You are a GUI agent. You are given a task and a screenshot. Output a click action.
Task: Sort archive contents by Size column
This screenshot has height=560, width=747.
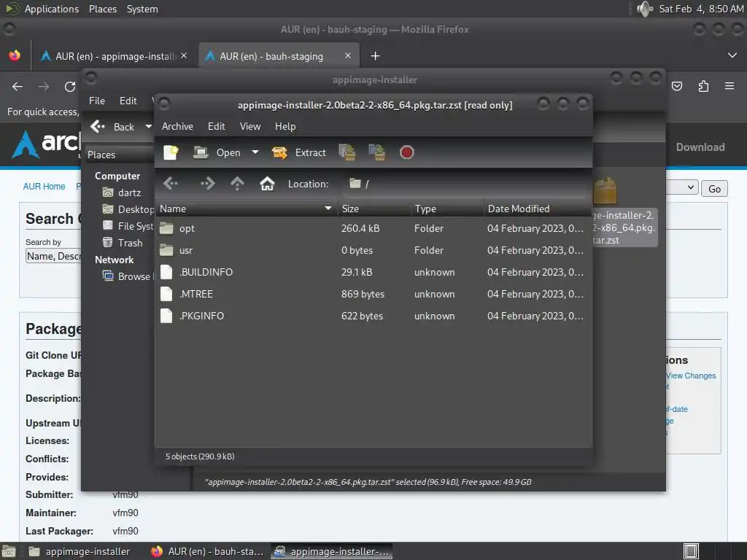click(374, 209)
